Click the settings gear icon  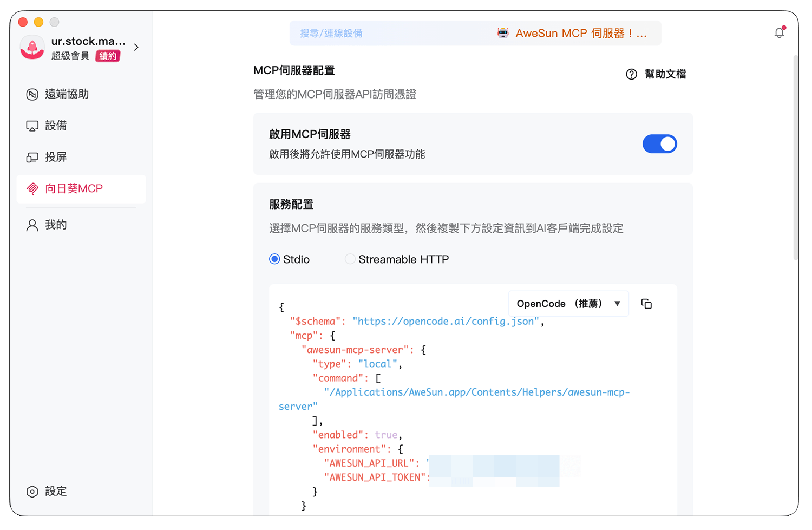[x=32, y=491]
